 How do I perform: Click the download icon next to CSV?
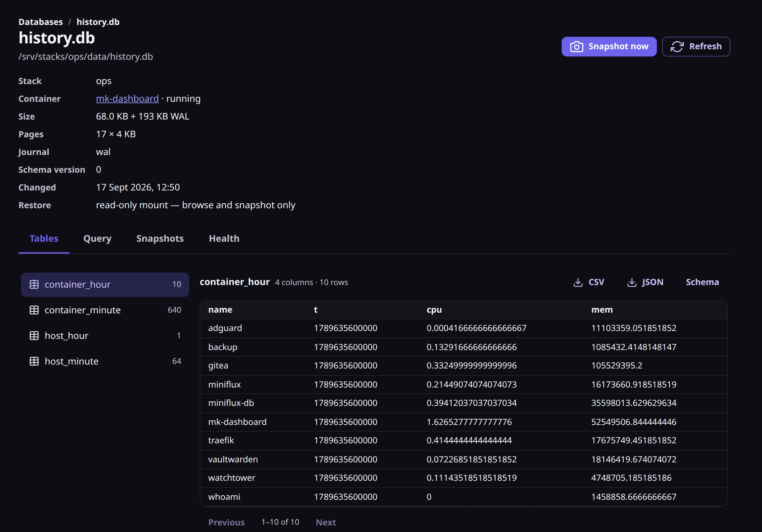click(x=578, y=282)
